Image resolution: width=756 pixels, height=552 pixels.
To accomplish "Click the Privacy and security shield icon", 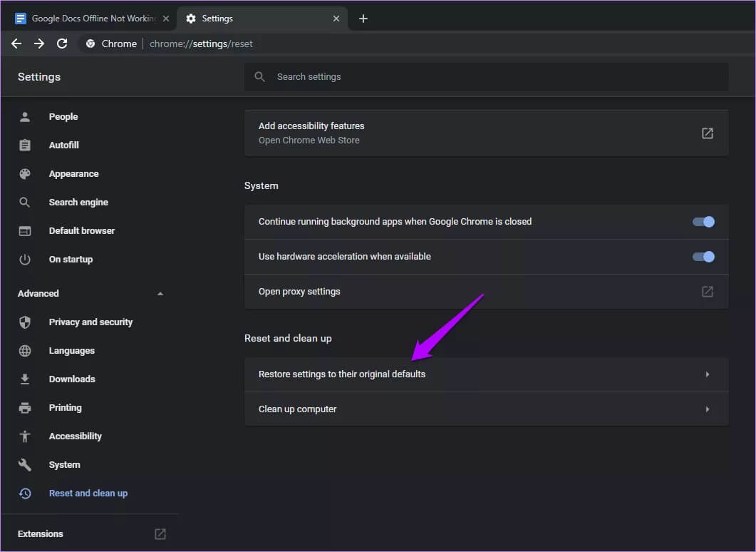I will point(25,322).
